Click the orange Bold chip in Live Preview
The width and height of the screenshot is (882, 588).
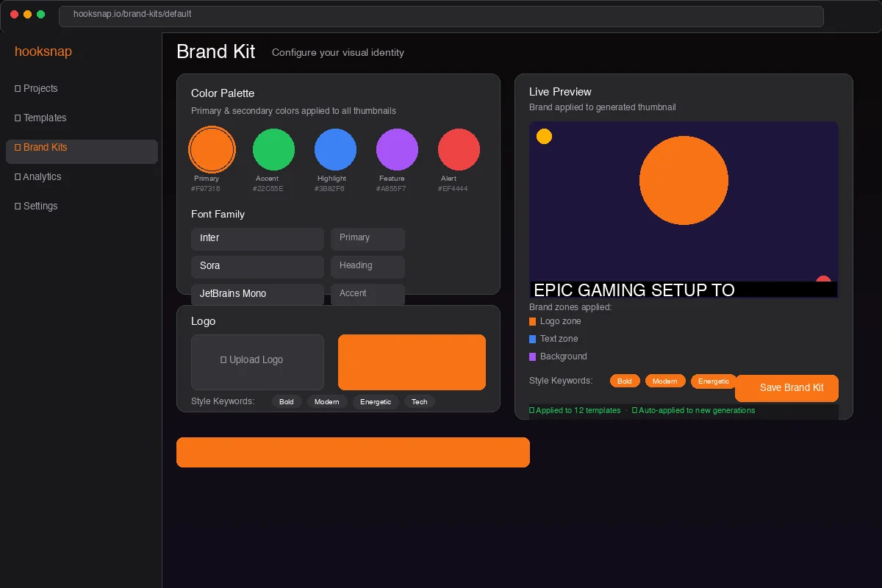pos(625,381)
